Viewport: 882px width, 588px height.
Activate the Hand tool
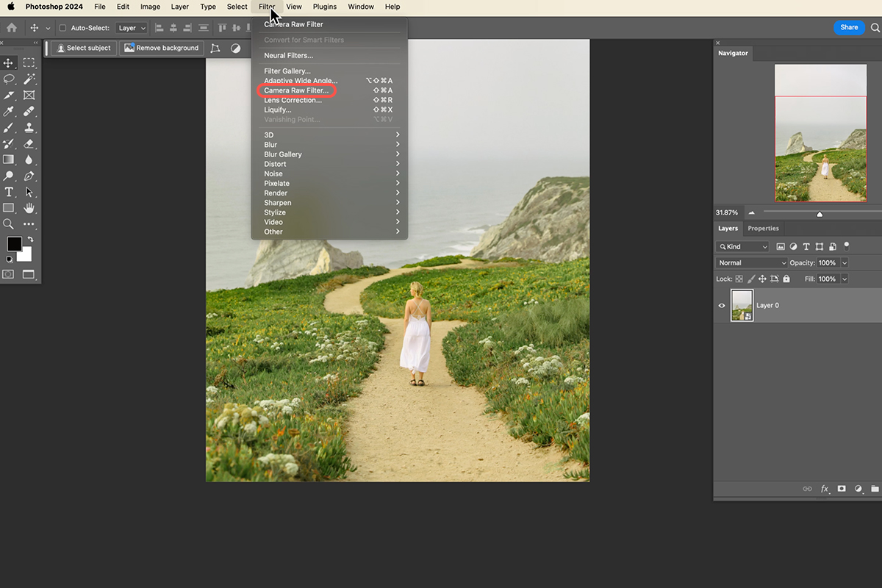pos(29,208)
